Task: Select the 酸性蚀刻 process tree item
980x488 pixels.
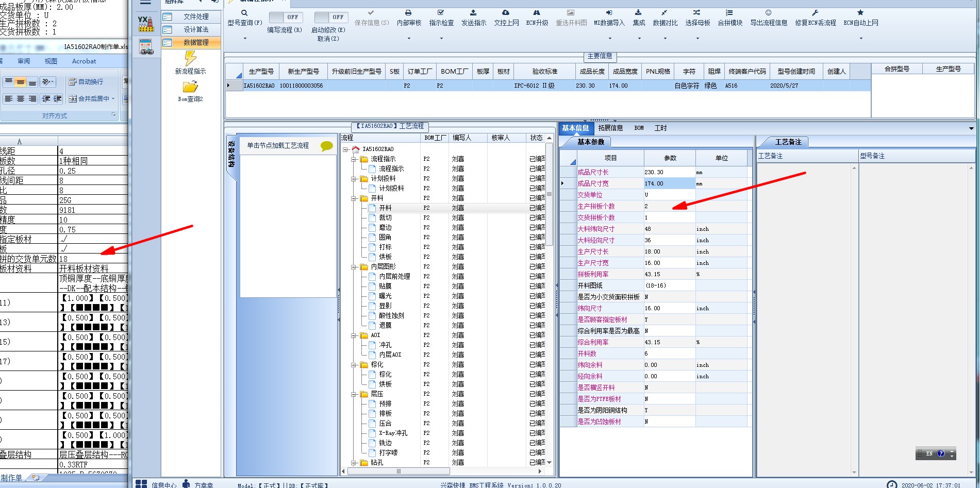Action: click(x=391, y=315)
